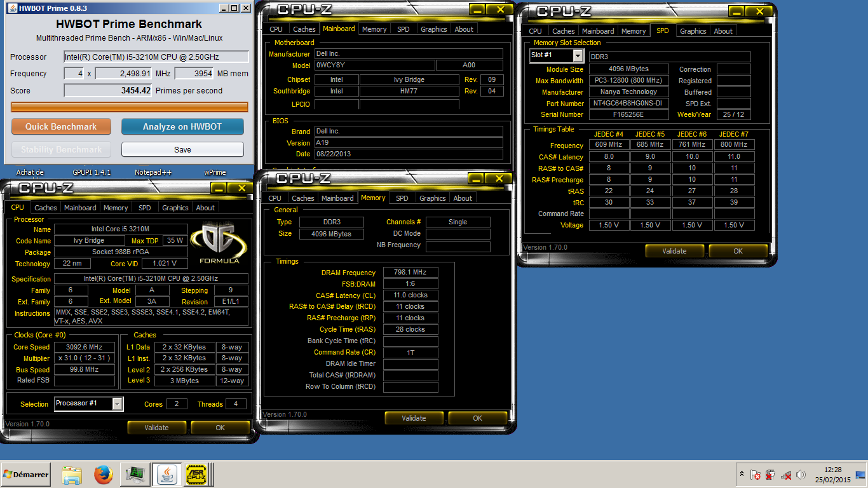Open the wPrime desktop shortcut
This screenshot has height=488, width=868.
215,172
